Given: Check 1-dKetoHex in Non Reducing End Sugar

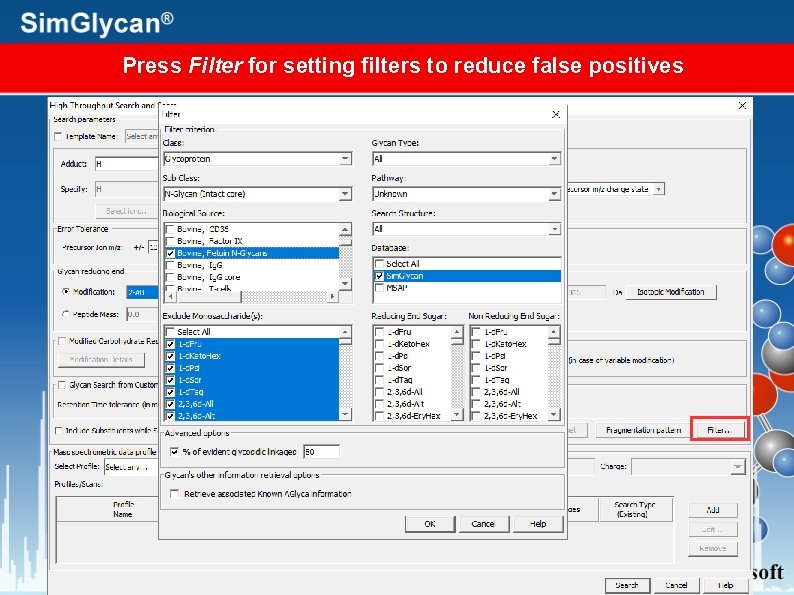Looking at the screenshot, I should 477,344.
